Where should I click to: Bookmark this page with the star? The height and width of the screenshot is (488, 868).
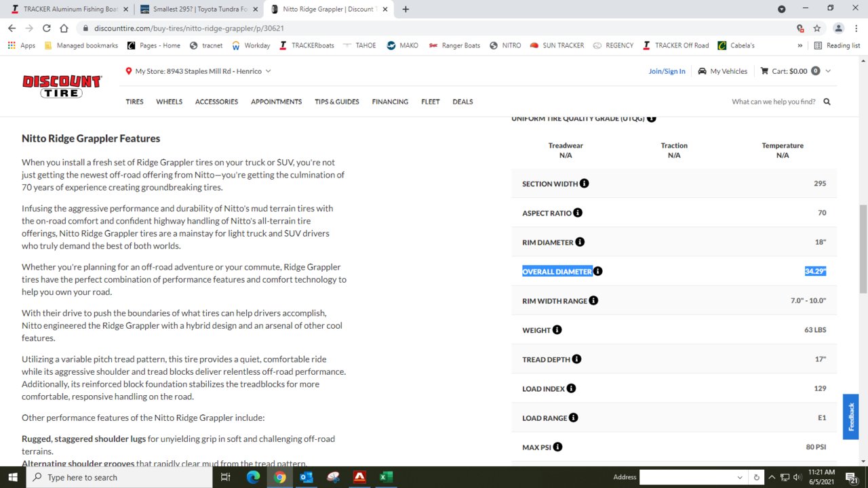(817, 28)
